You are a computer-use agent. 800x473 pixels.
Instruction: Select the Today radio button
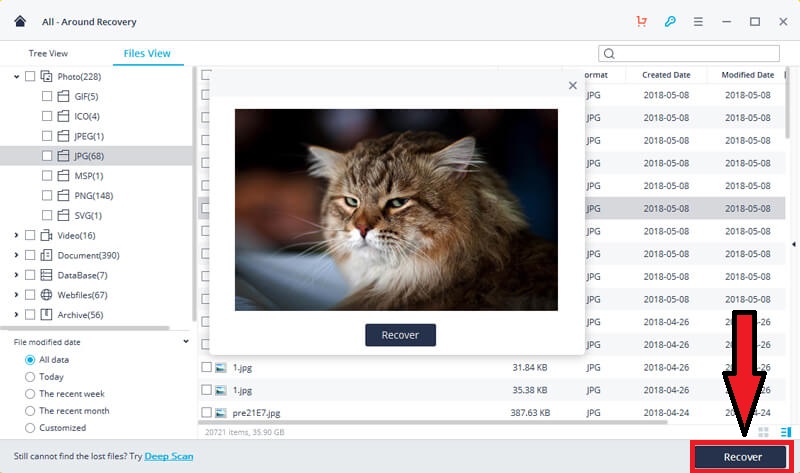[x=30, y=377]
